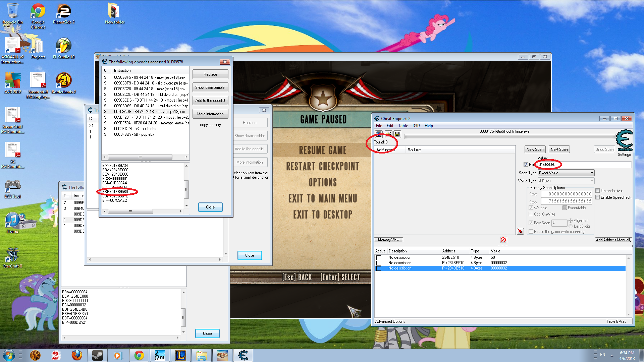Click the red crosshair pointer icon below Memory Scan Options
Viewport: 644px width, 362px height.
[x=520, y=231]
